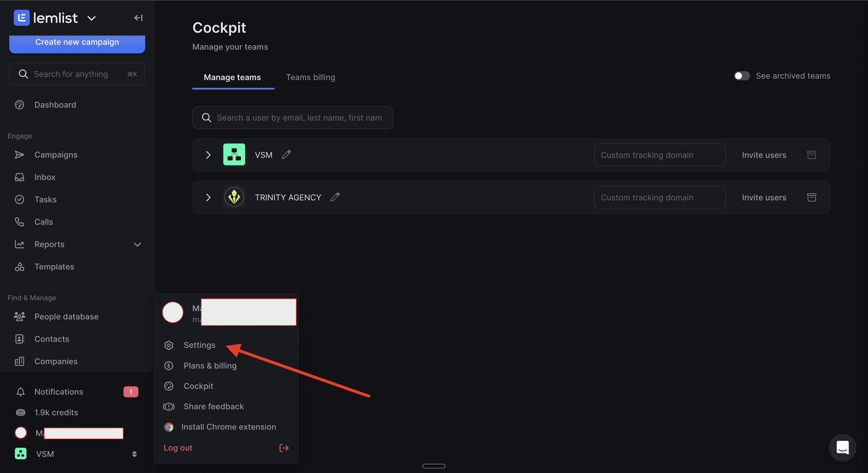The height and width of the screenshot is (473, 868).
Task: Archive the TRINITY AGENCY team
Action: [x=811, y=197]
